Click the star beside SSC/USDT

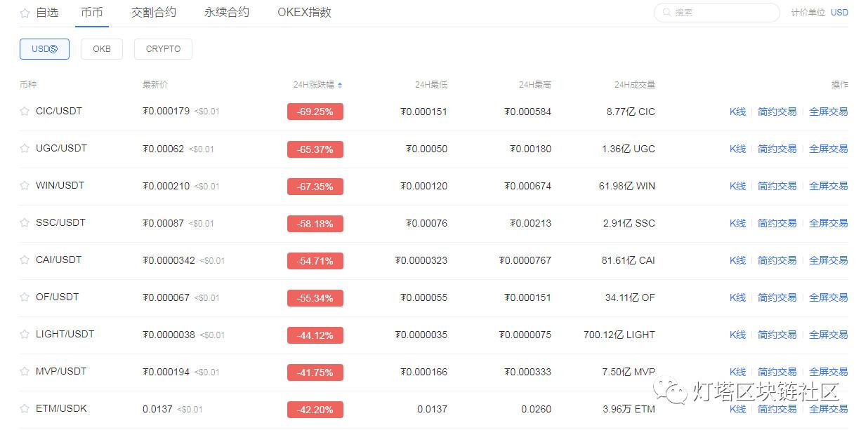(25, 222)
